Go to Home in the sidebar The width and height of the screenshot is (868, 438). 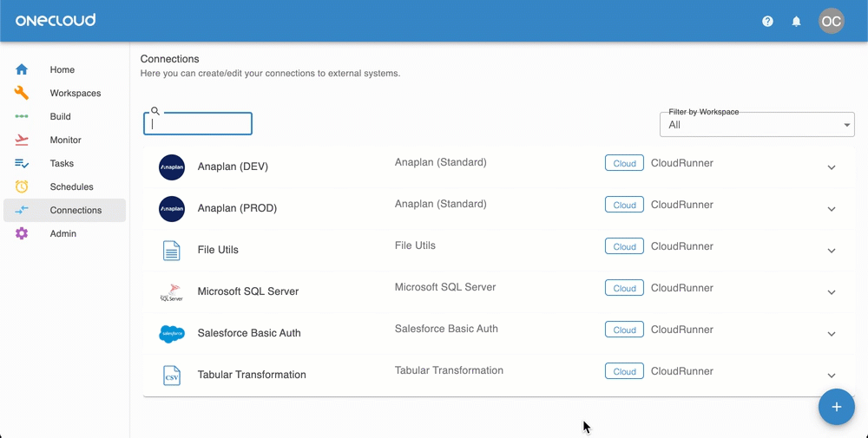pyautogui.click(x=65, y=69)
